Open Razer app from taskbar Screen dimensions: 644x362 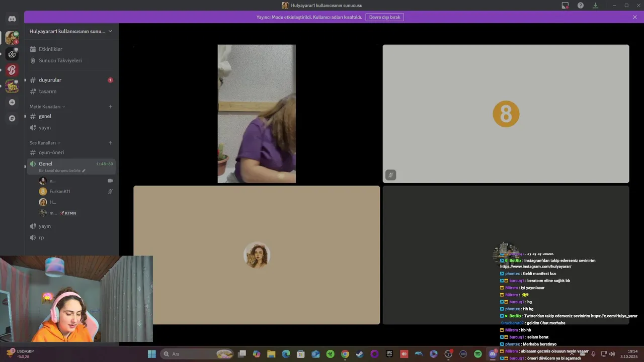[x=330, y=354]
